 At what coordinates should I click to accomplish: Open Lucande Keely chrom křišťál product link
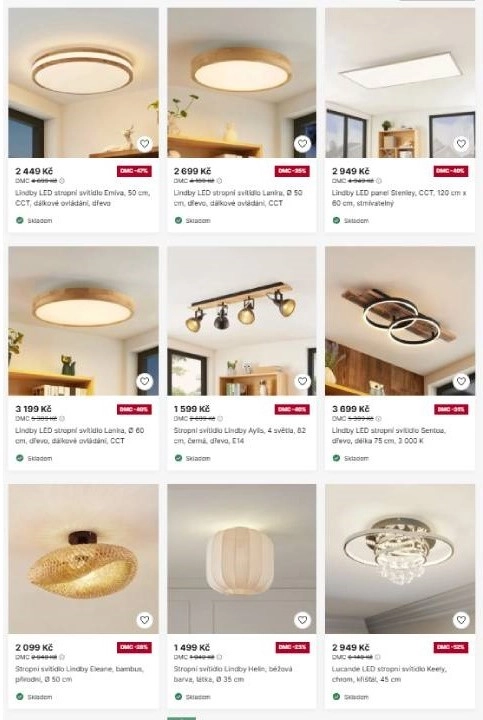(389, 674)
